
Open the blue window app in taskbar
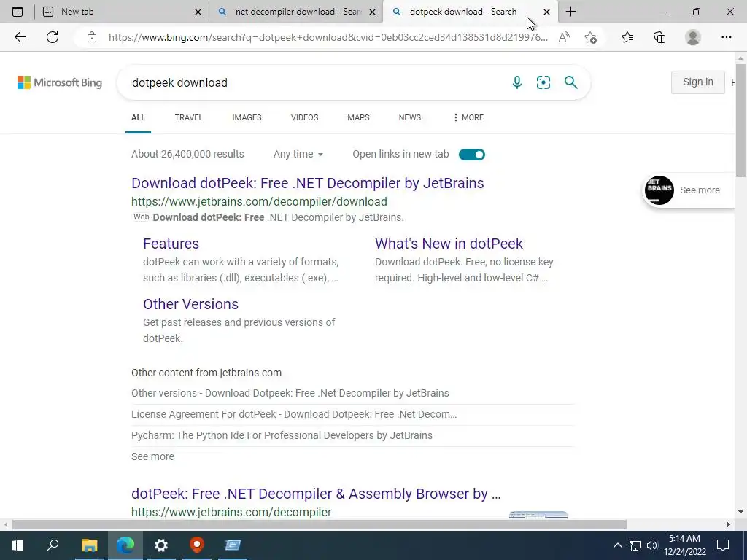(233, 545)
